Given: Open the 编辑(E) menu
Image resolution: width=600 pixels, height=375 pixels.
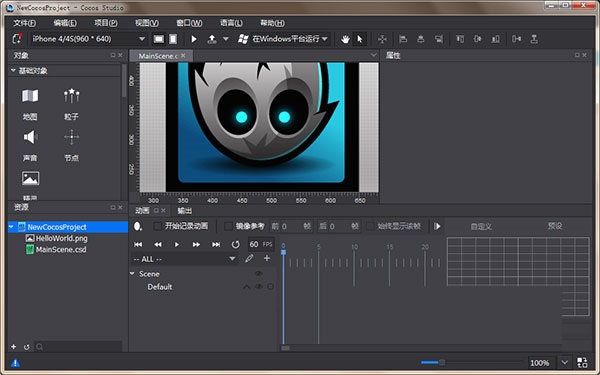Looking at the screenshot, I should [65, 23].
